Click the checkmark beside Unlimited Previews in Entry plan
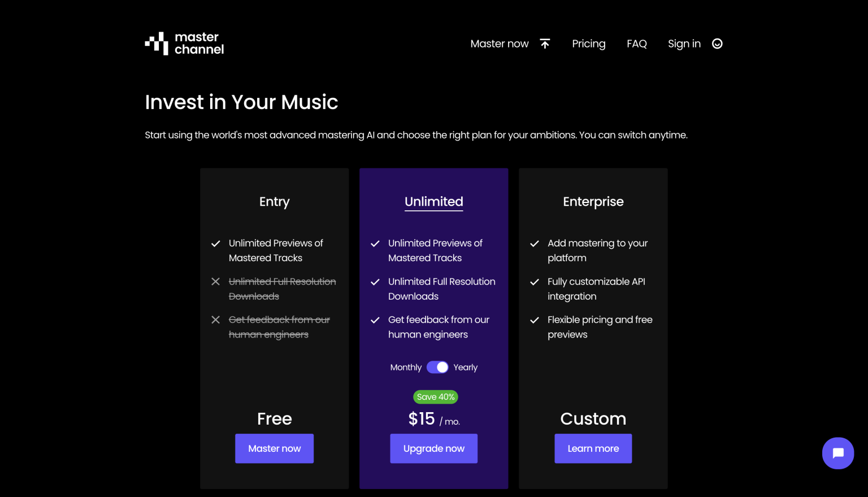 pos(215,243)
